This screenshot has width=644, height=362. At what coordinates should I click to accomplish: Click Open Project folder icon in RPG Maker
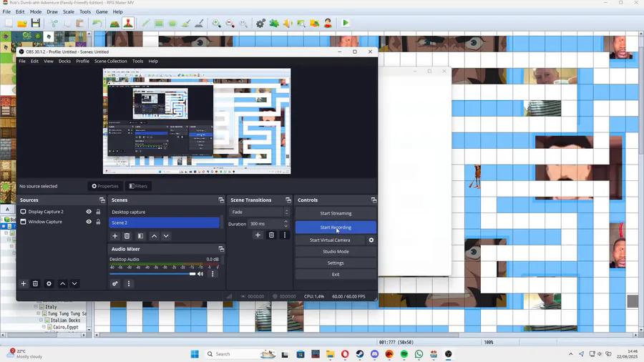[x=22, y=23]
